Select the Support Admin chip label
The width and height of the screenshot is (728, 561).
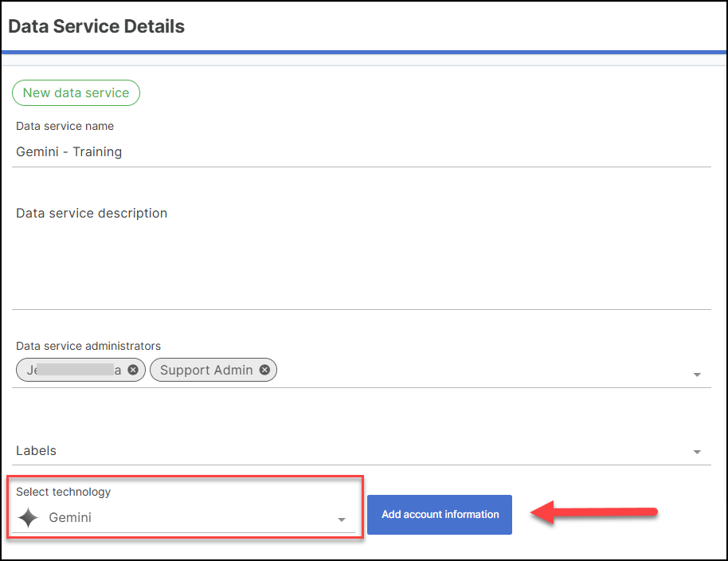[206, 370]
